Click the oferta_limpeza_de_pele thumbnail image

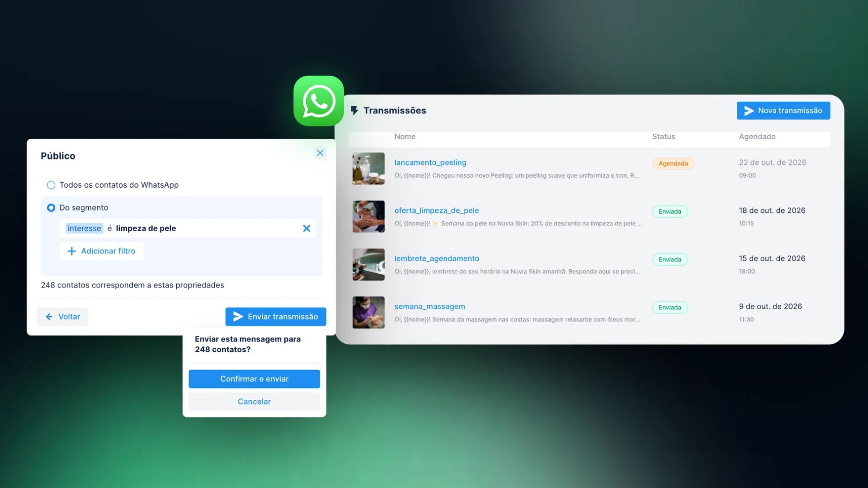(368, 216)
